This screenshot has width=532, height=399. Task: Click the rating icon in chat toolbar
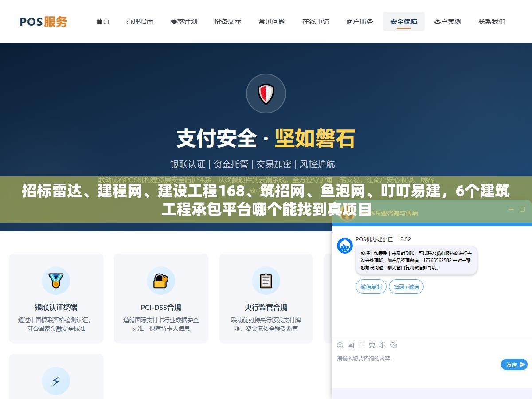[372, 345]
